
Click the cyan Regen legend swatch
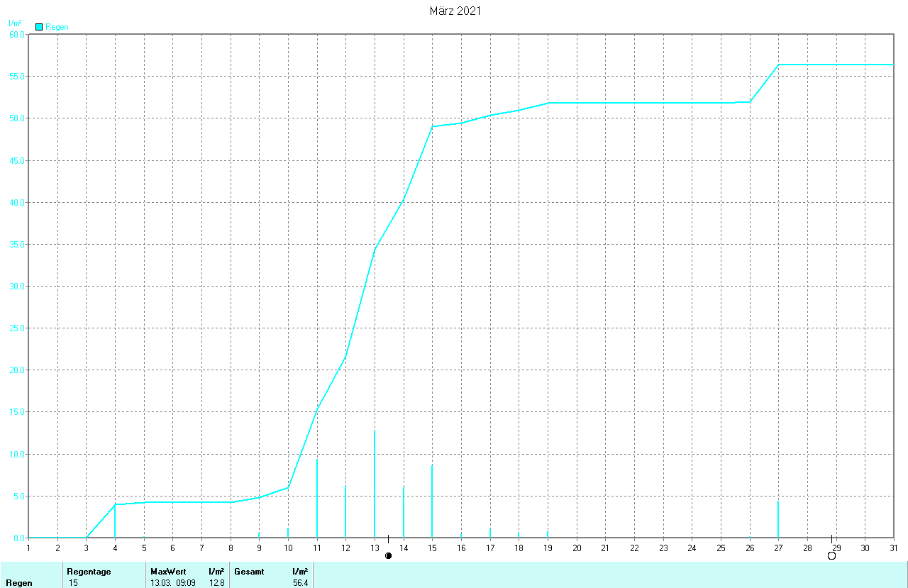(39, 27)
